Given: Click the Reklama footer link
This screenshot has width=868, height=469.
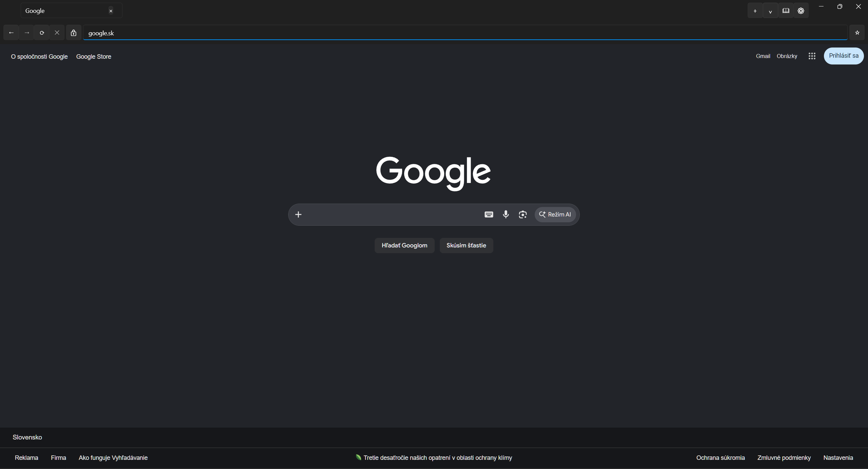Looking at the screenshot, I should pyautogui.click(x=26, y=458).
